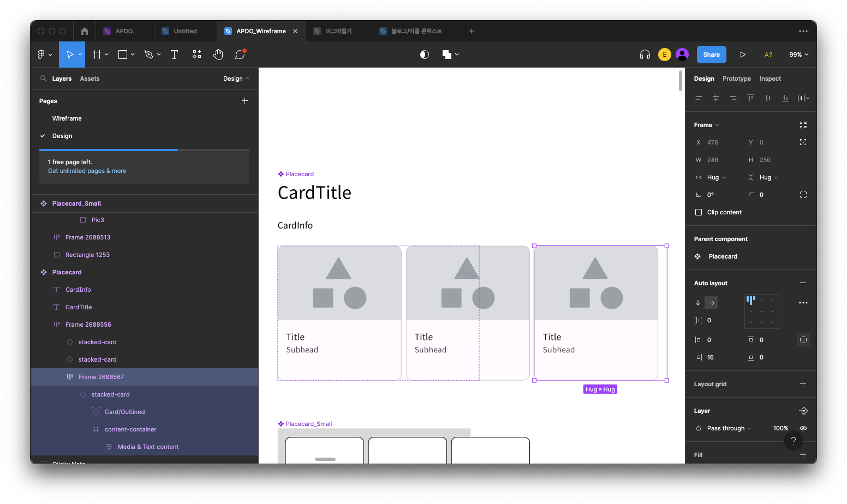Remove auto layout minus button
847x504 pixels.
803,283
